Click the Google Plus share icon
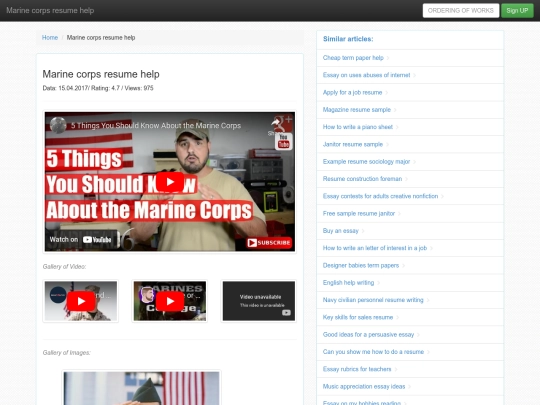 point(284,123)
